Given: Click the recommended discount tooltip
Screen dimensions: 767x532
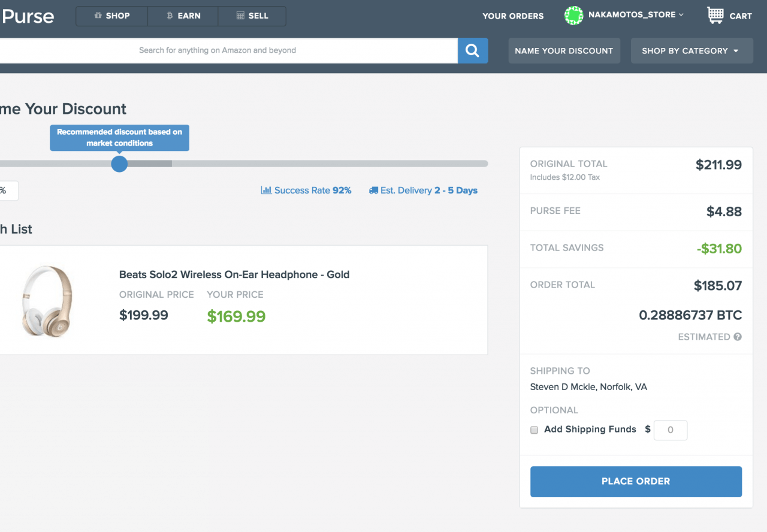Looking at the screenshot, I should [x=119, y=138].
